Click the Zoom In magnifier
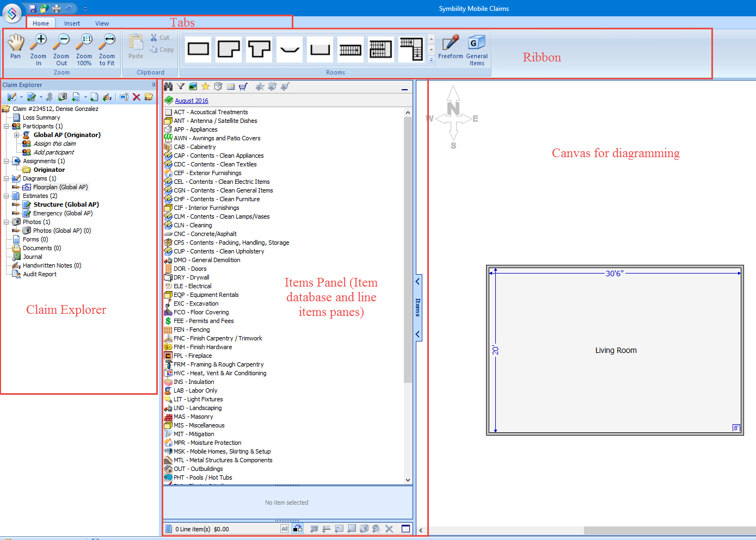The image size is (756, 540). [x=39, y=49]
